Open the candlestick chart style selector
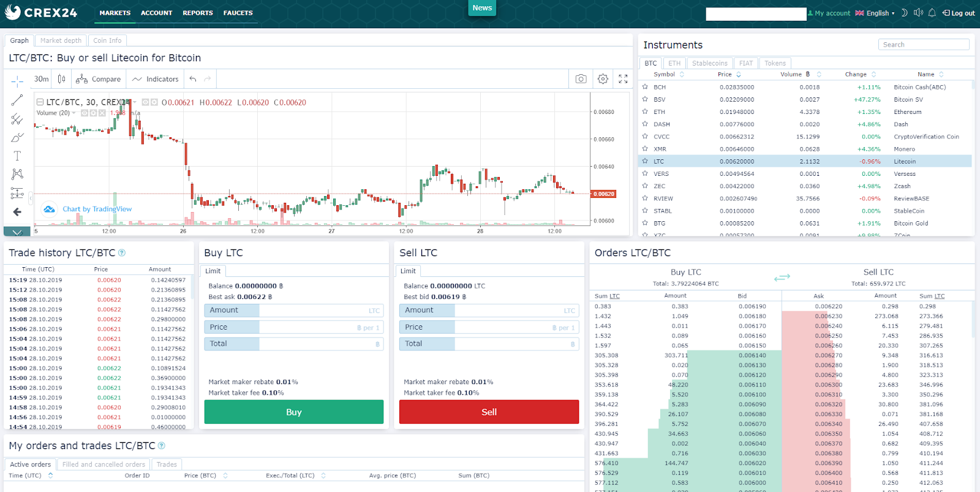 coord(61,79)
